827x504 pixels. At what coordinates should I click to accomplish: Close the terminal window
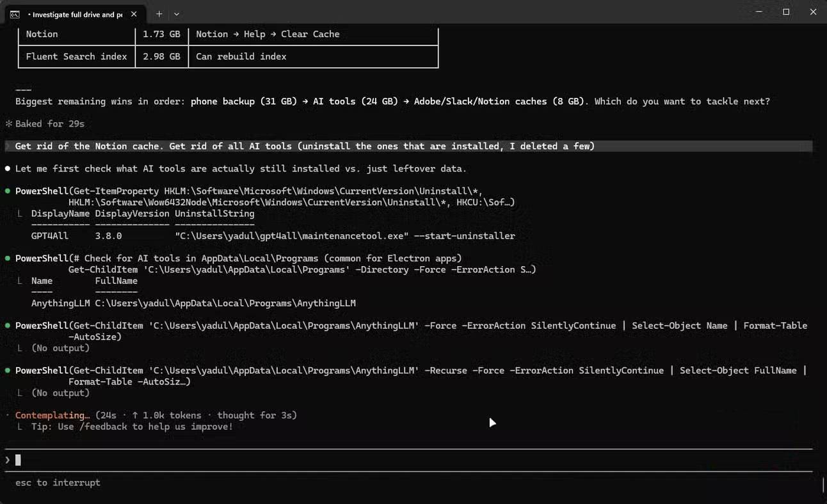(x=813, y=12)
